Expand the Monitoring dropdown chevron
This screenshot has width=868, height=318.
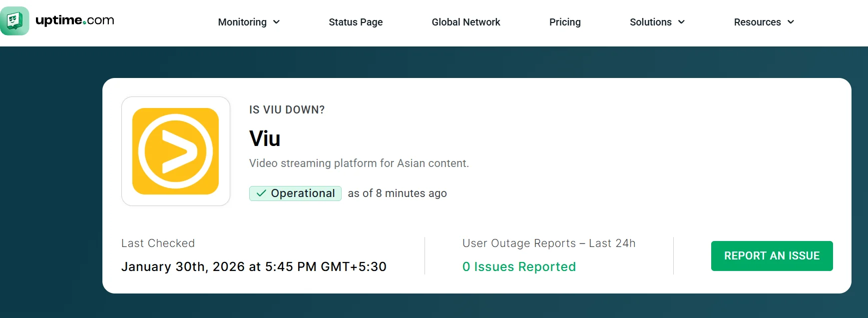tap(276, 22)
